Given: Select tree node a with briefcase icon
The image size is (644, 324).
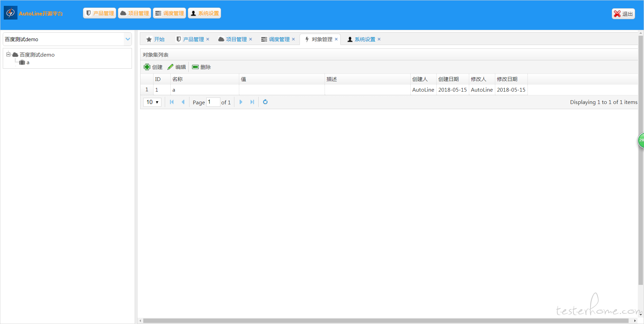Looking at the screenshot, I should [24, 62].
